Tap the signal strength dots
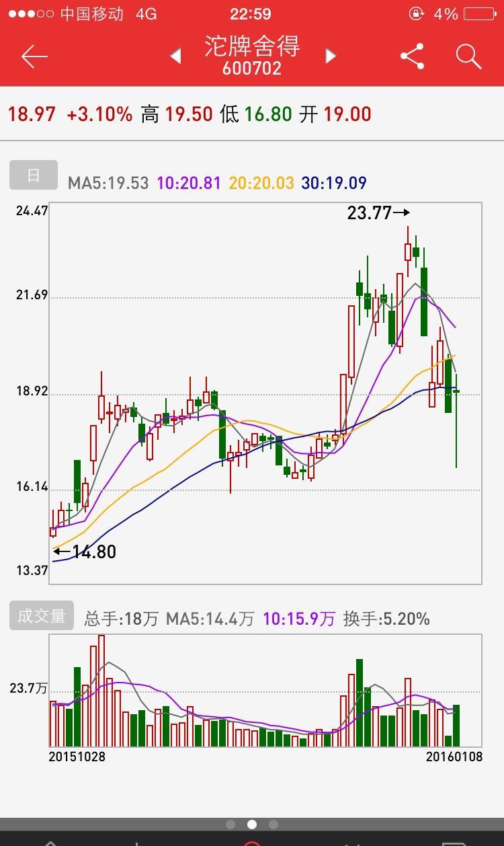The image size is (504, 846). click(x=32, y=13)
